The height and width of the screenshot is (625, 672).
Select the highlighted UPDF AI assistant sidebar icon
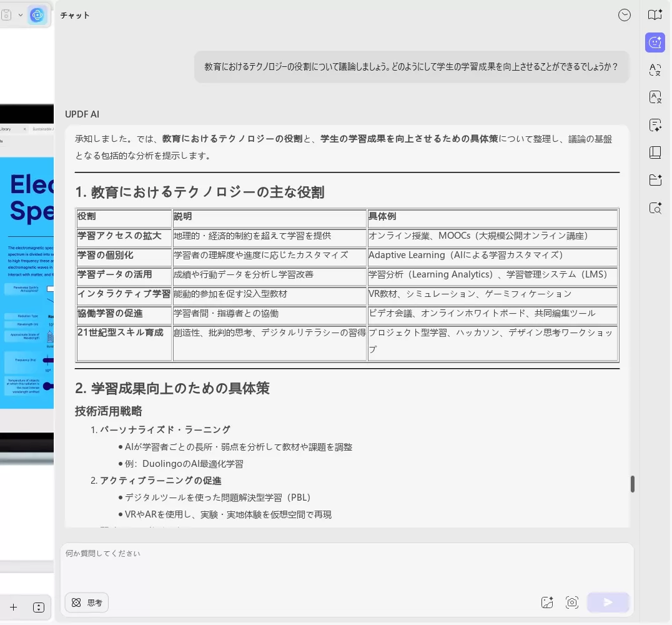(655, 42)
